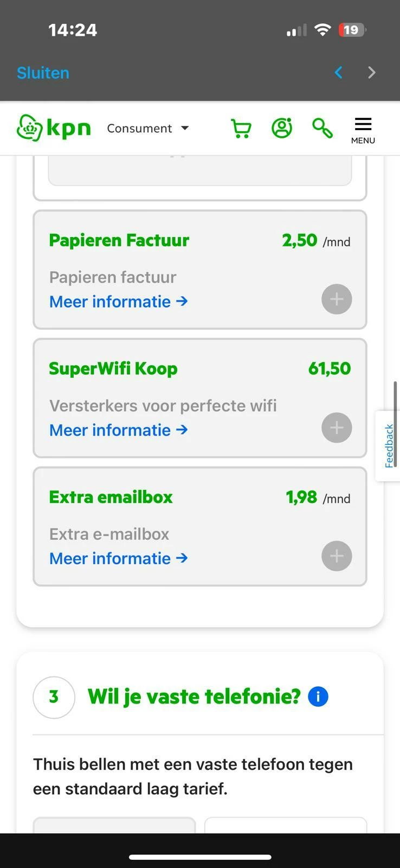Open Meer informatie for Papieren Factuur
Viewport: 400px width, 868px height.
pyautogui.click(x=118, y=302)
